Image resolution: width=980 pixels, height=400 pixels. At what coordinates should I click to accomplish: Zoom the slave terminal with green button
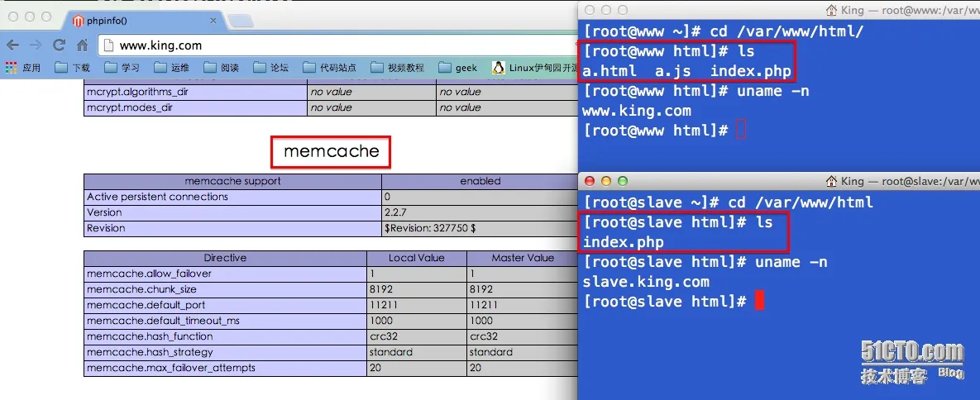pyautogui.click(x=622, y=181)
